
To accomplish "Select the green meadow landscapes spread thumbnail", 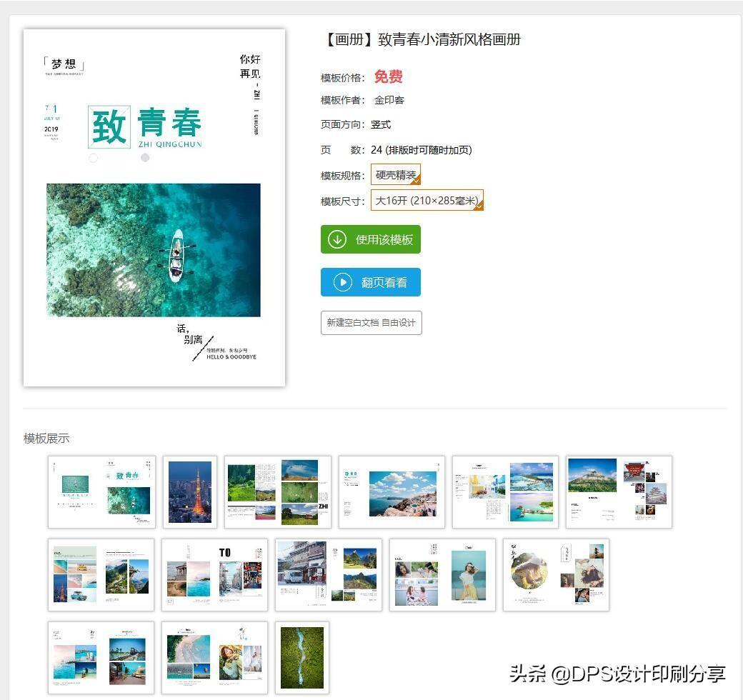I will tap(278, 492).
